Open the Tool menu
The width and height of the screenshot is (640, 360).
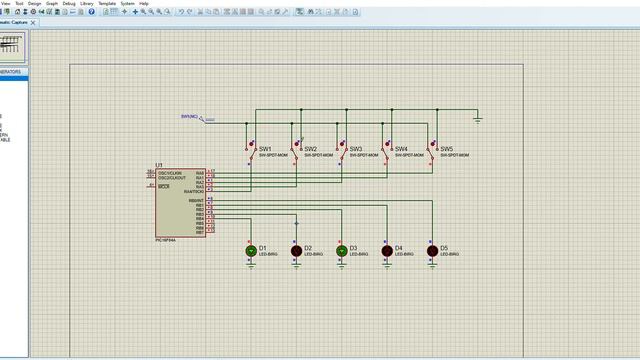tap(19, 3)
